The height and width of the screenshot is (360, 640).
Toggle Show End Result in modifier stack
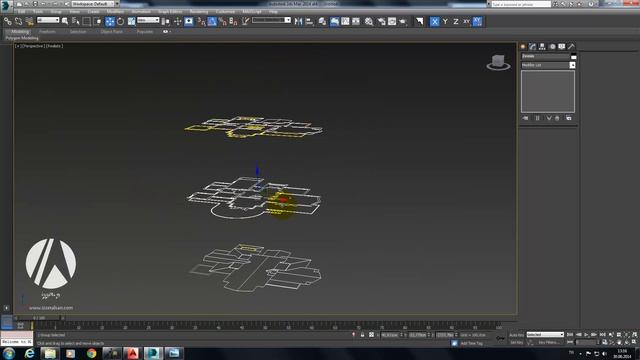tap(537, 118)
